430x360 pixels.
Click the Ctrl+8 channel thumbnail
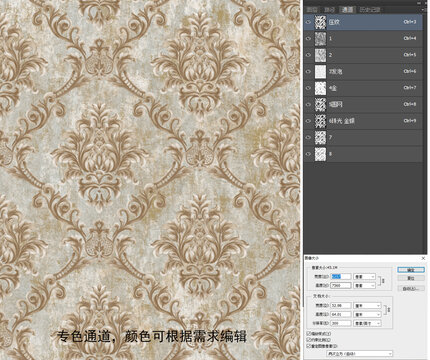pyautogui.click(x=320, y=105)
